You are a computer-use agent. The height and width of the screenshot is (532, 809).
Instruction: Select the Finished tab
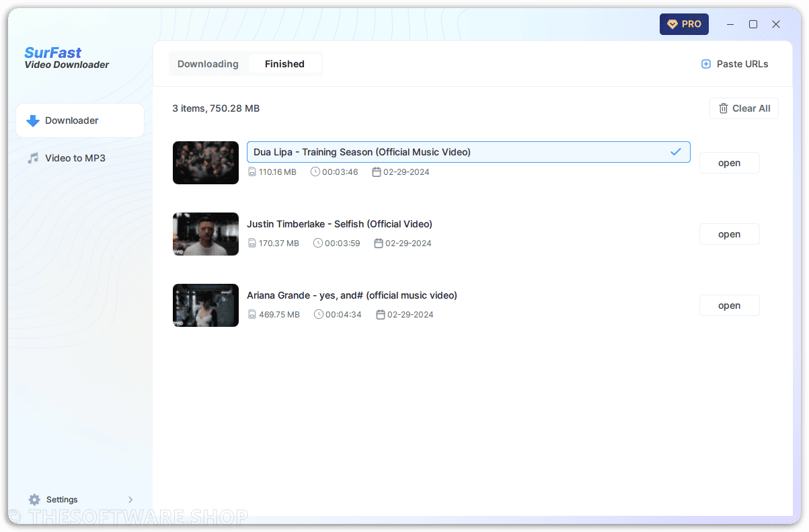click(x=284, y=64)
